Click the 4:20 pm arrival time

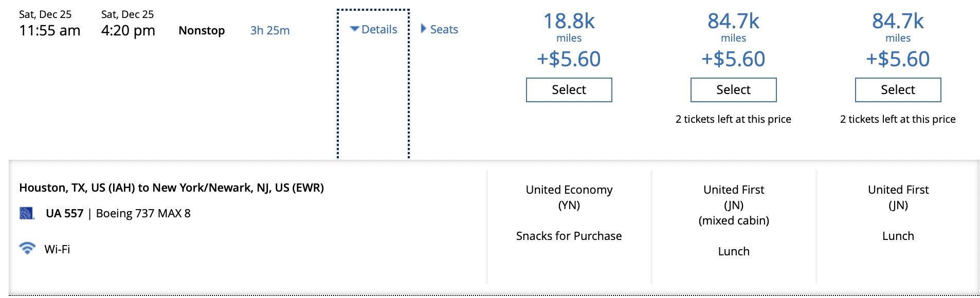point(128,30)
